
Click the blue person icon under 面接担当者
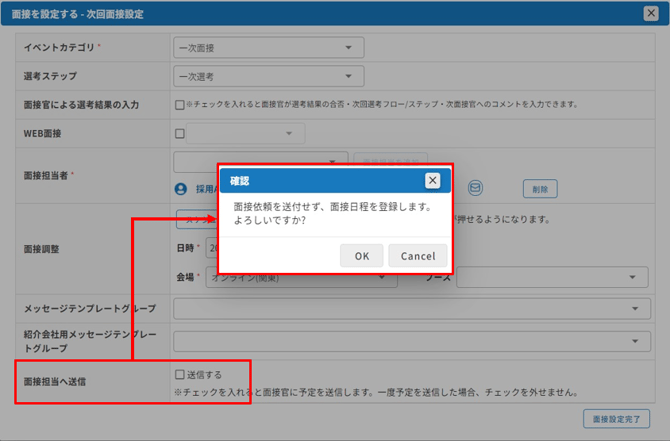(x=181, y=188)
